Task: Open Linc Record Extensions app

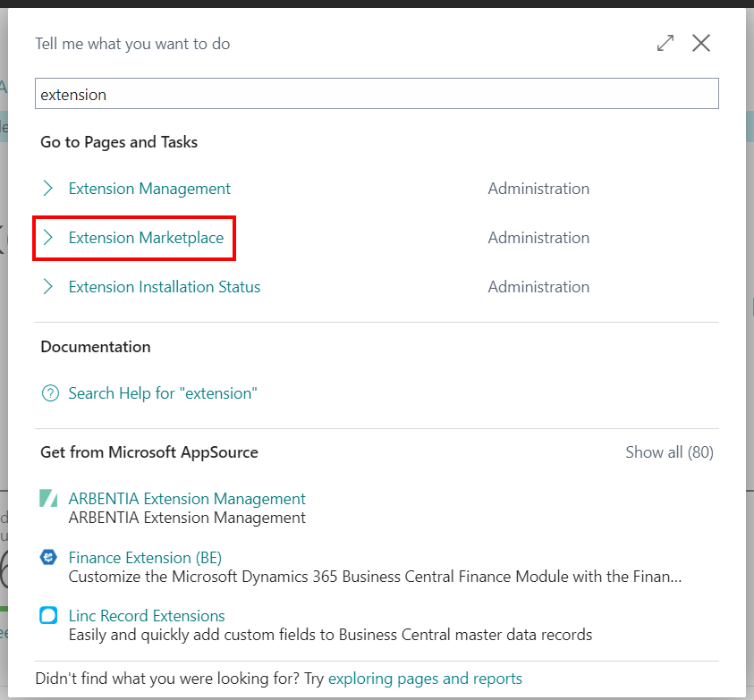Action: (147, 616)
